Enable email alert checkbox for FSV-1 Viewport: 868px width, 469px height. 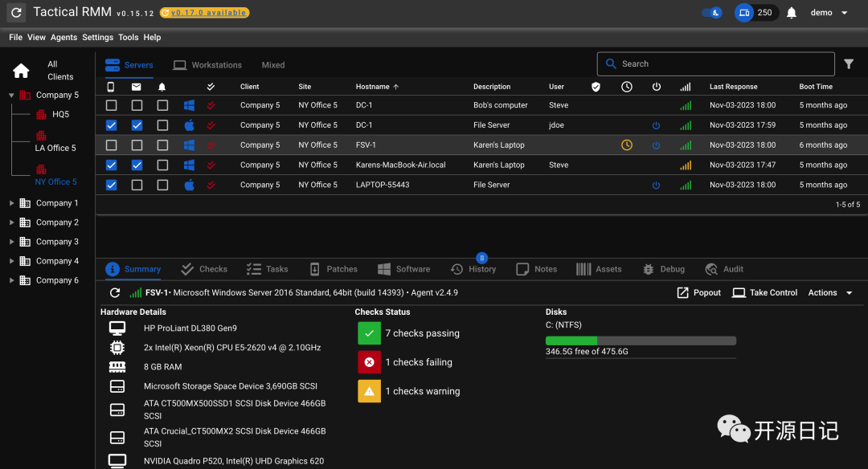[137, 145]
